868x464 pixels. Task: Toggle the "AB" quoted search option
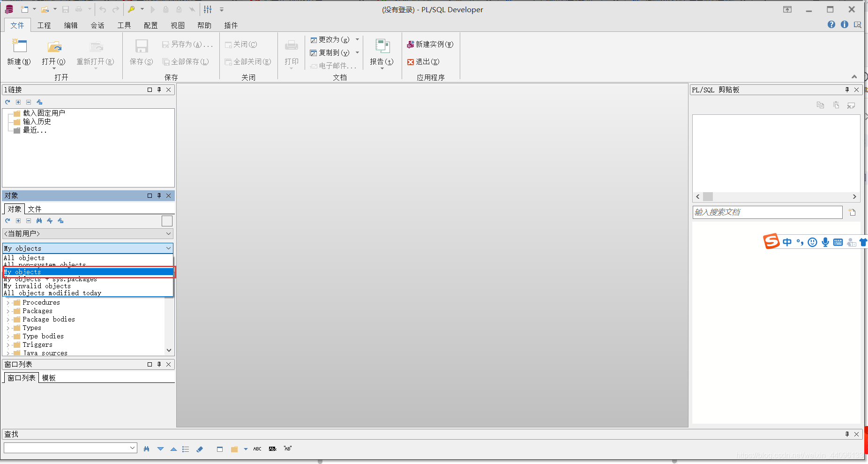(288, 449)
